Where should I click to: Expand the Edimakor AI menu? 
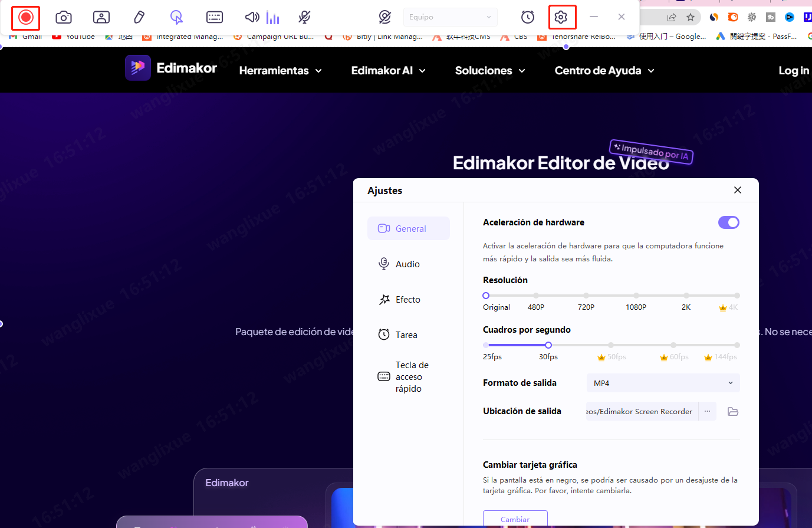[389, 71]
